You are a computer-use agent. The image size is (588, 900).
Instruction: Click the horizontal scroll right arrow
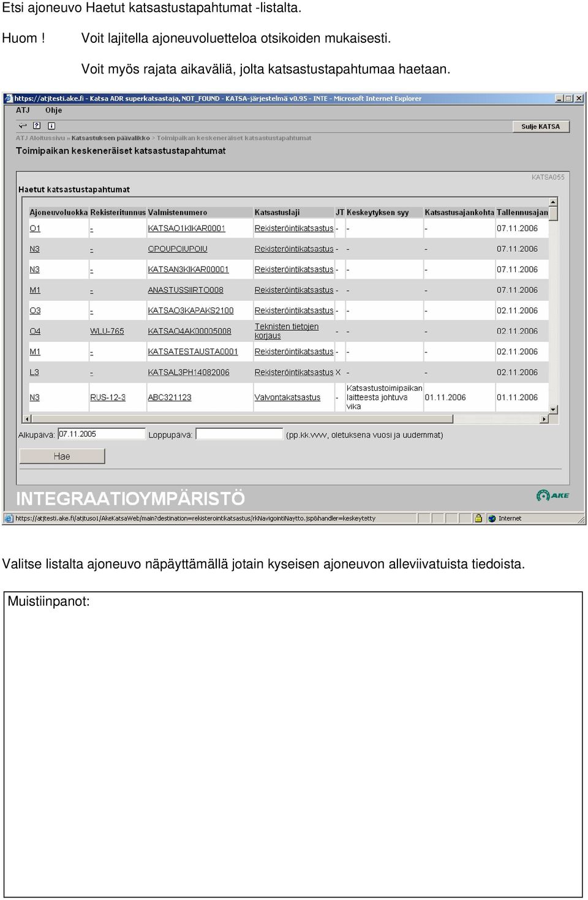544,419
